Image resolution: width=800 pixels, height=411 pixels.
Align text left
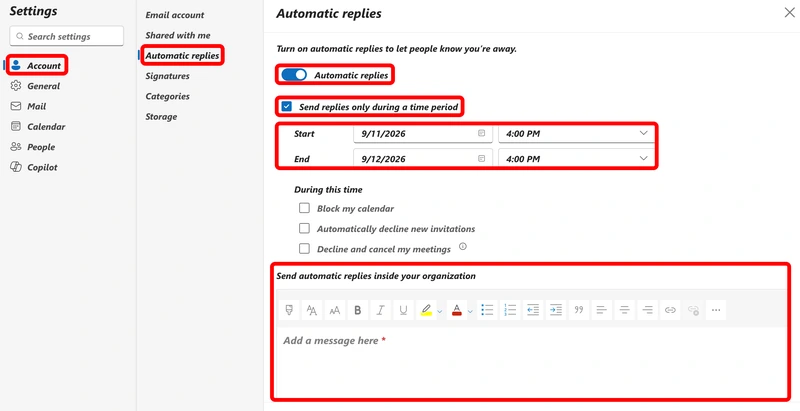[x=602, y=310]
